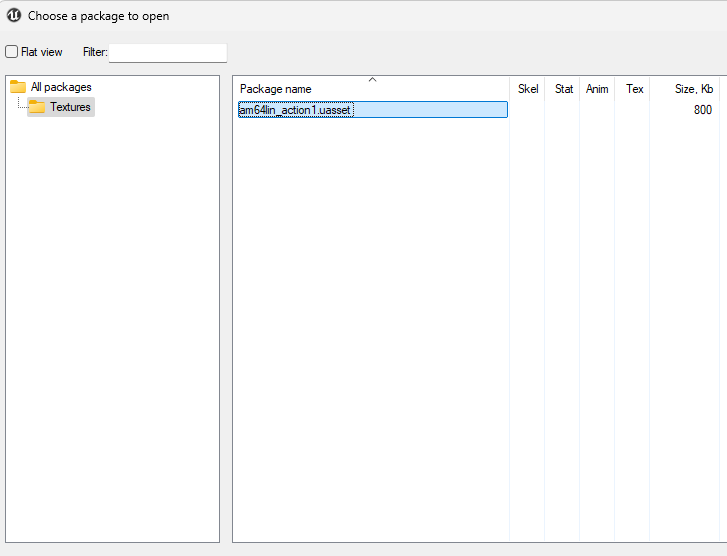Click the Unreal logo in title bar

pos(14,15)
